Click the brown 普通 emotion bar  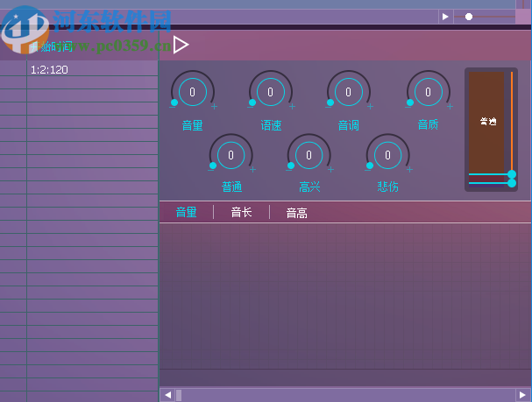click(486, 122)
